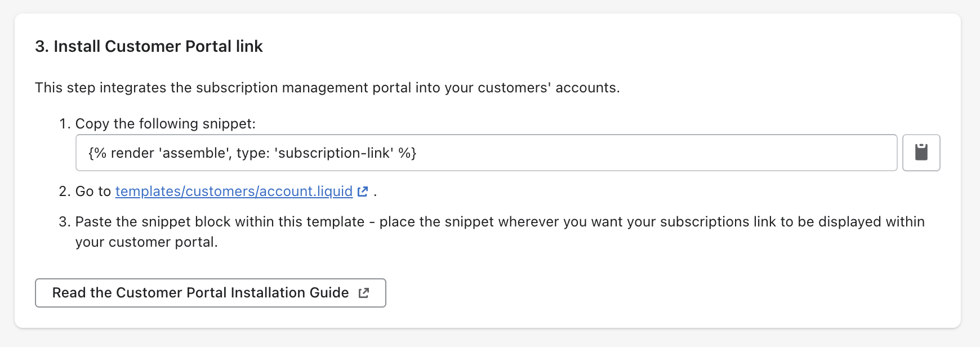The height and width of the screenshot is (347, 980).
Task: Open the templates/customers/account.liquid link
Action: click(234, 192)
